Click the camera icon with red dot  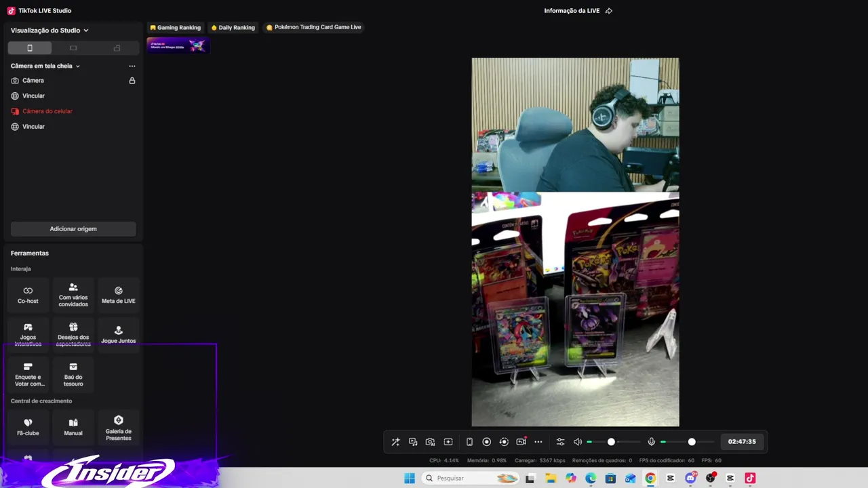click(521, 442)
